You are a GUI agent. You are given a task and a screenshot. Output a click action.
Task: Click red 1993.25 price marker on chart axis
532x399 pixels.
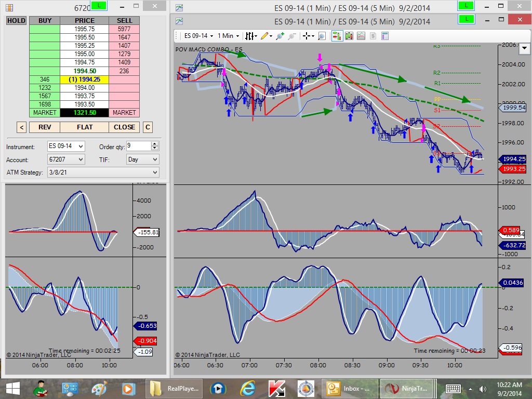[x=512, y=169]
